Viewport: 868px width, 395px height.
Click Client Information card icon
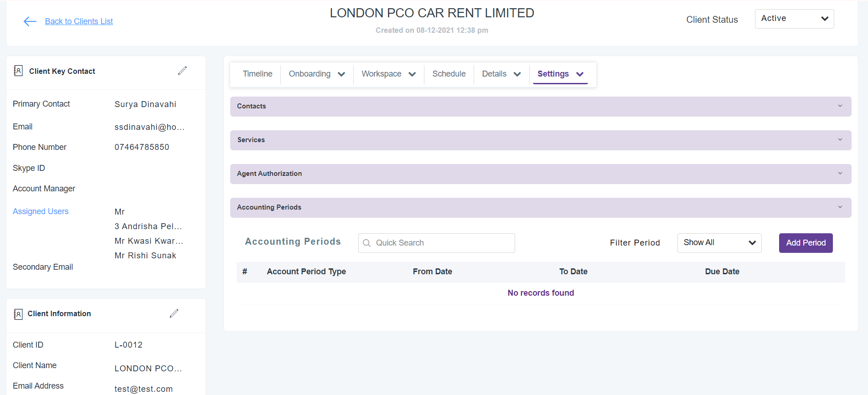(18, 314)
